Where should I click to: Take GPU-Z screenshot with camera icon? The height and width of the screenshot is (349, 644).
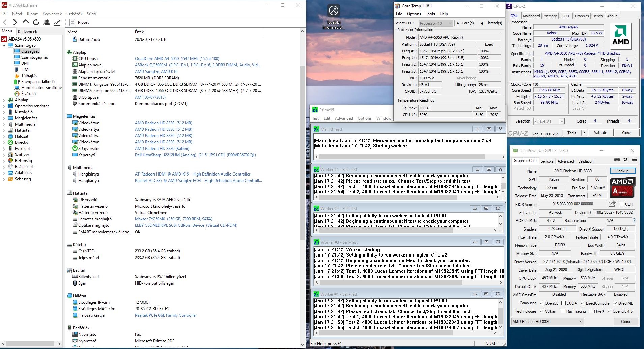pyautogui.click(x=617, y=160)
